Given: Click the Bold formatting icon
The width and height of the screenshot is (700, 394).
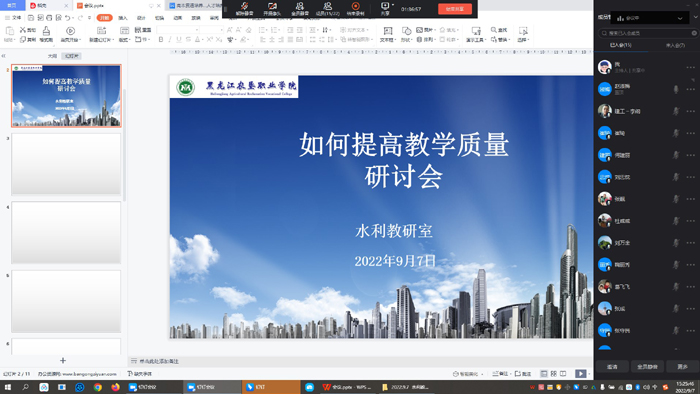Looking at the screenshot, I should click(161, 40).
